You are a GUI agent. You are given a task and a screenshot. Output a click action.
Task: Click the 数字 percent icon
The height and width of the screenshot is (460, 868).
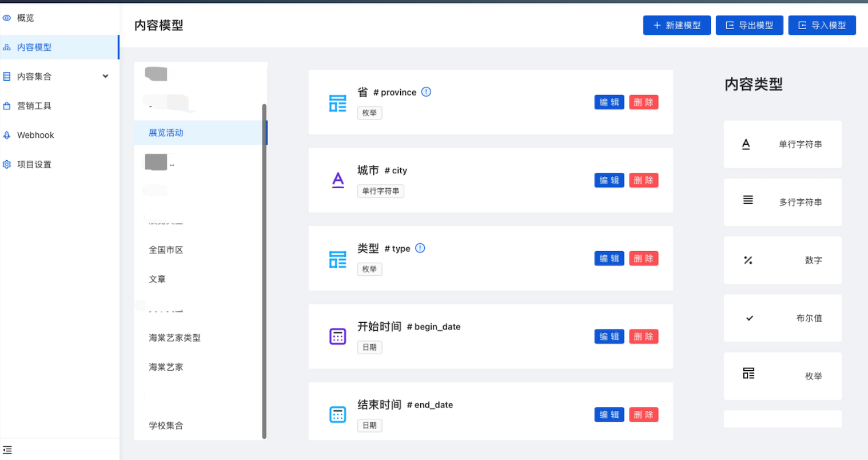748,260
